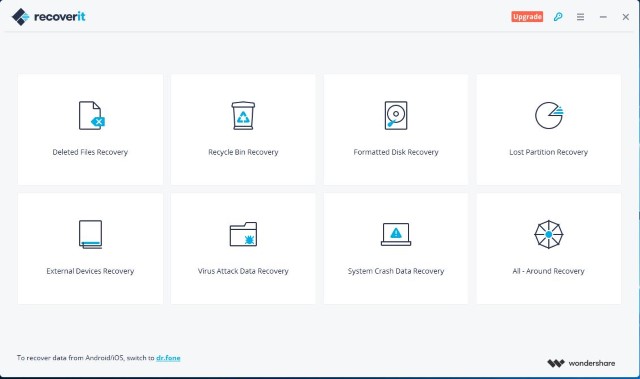Screen dimensions: 640x379
Task: Click the key registration icon
Action: point(558,17)
